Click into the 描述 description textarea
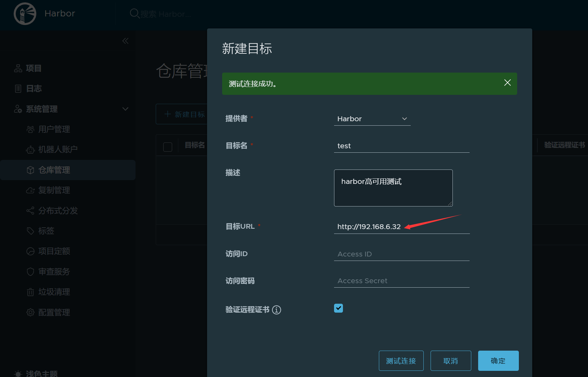 point(393,188)
